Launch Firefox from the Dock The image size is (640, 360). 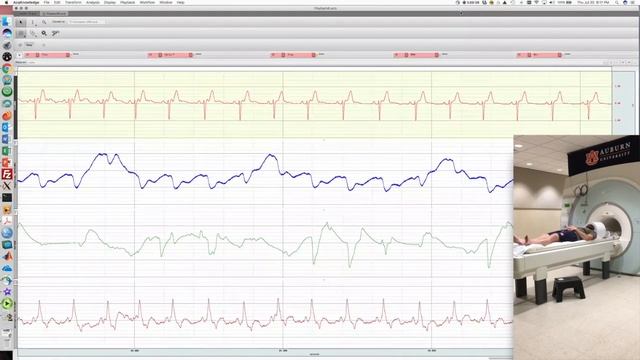click(7, 116)
